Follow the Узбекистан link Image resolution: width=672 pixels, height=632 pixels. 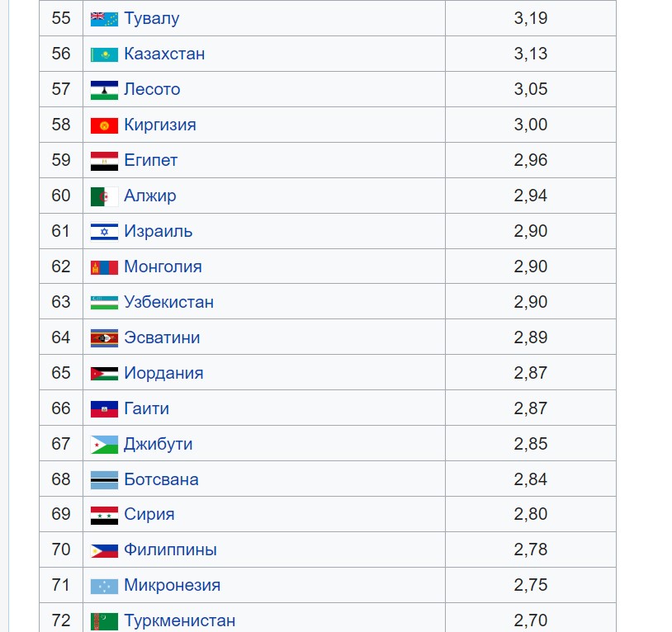pyautogui.click(x=169, y=302)
